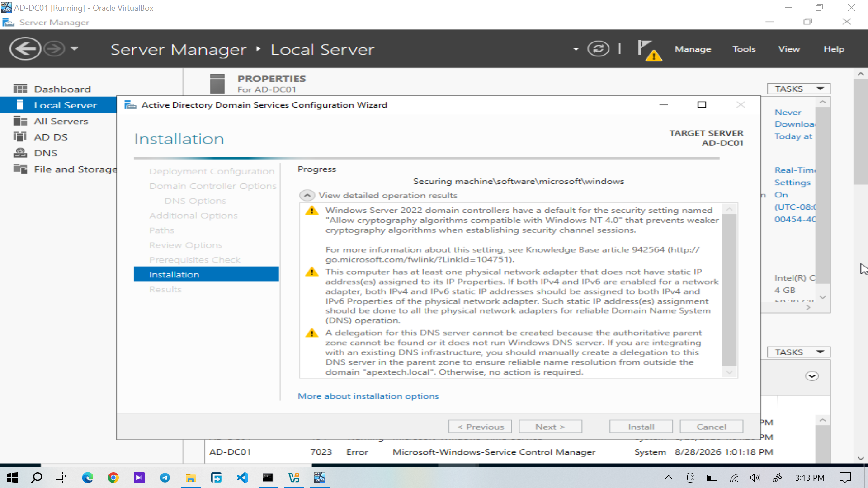Click the taskbar clock 3:13 PM
Screen dimensions: 868x488
809,478
